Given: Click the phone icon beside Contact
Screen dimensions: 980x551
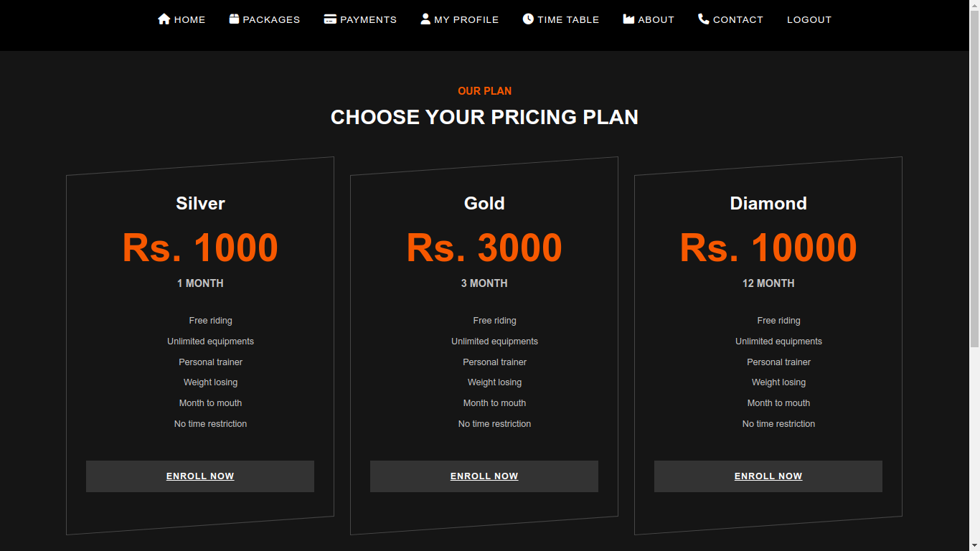Looking at the screenshot, I should [x=703, y=19].
